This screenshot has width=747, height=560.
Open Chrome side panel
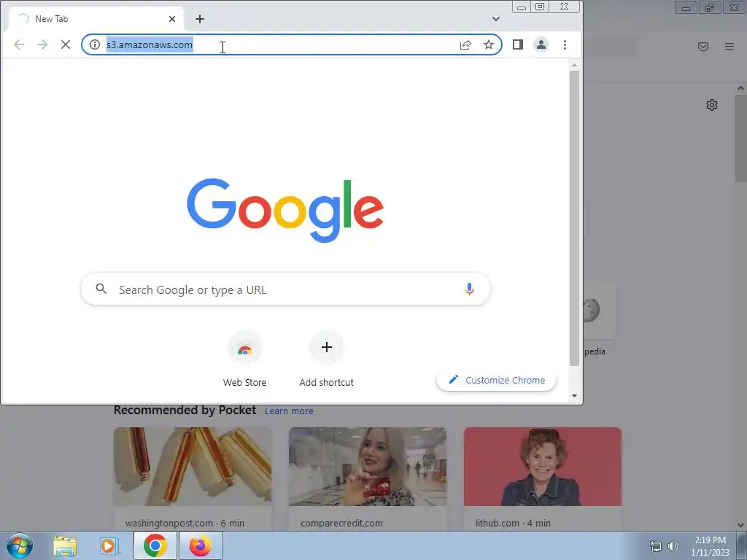click(x=518, y=44)
